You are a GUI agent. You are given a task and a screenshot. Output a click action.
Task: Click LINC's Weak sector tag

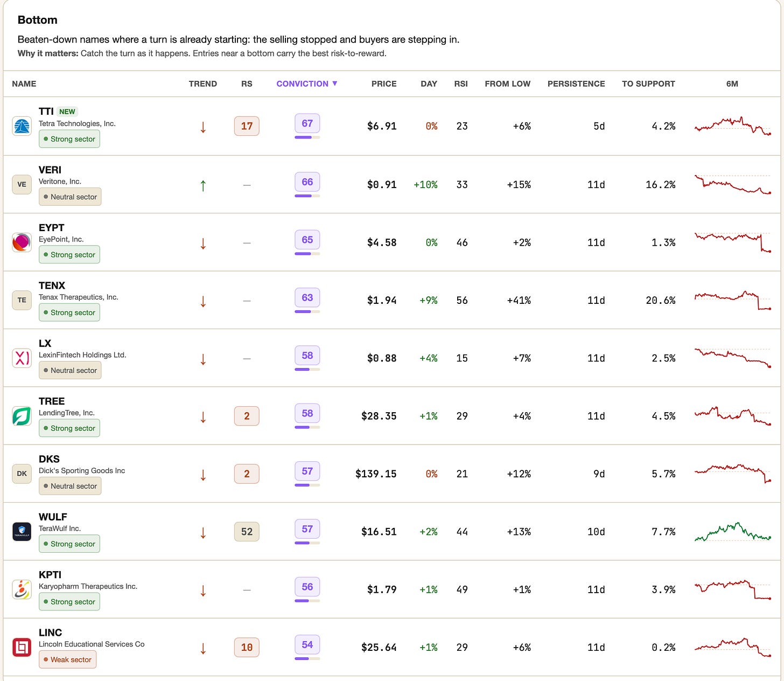(67, 659)
